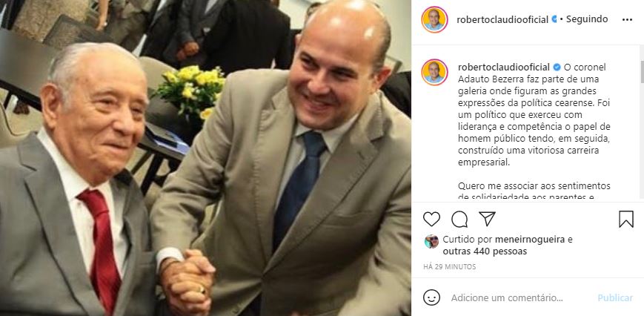The height and width of the screenshot is (316, 644).
Task: Open robertoclaudiooficial profile from header username
Action: (x=502, y=20)
